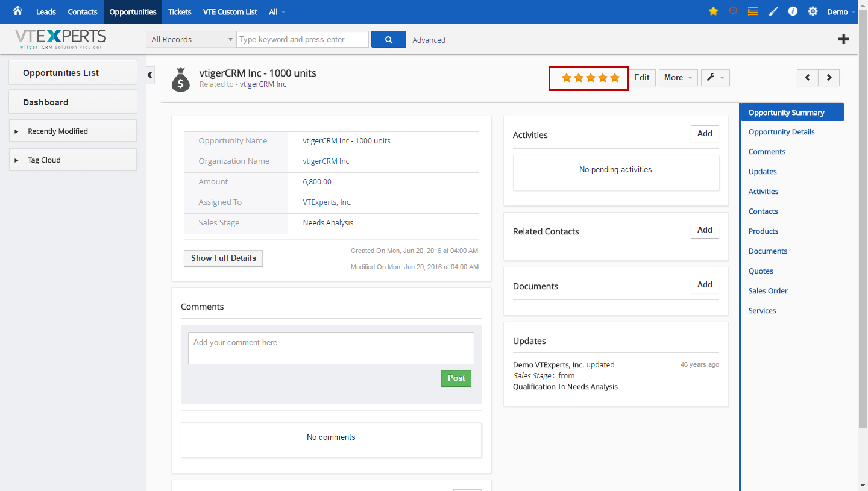Image resolution: width=868 pixels, height=491 pixels.
Task: Open the orange list icon in top bar
Action: click(753, 11)
